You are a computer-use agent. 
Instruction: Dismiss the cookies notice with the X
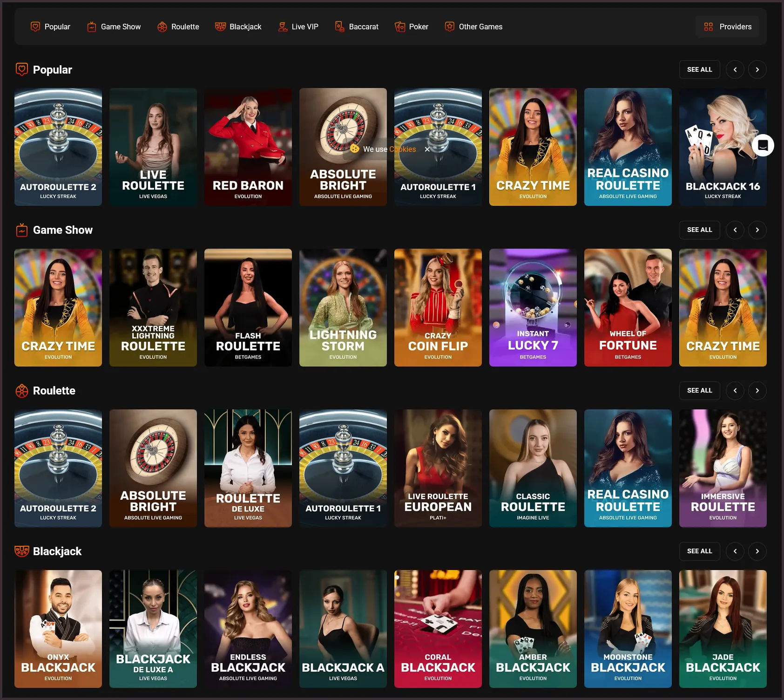pyautogui.click(x=427, y=150)
